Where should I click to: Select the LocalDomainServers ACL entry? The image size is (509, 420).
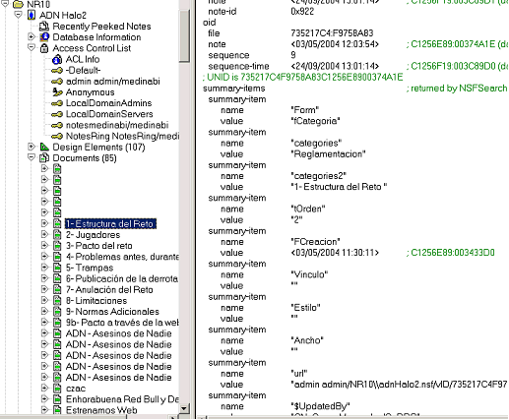coord(109,114)
